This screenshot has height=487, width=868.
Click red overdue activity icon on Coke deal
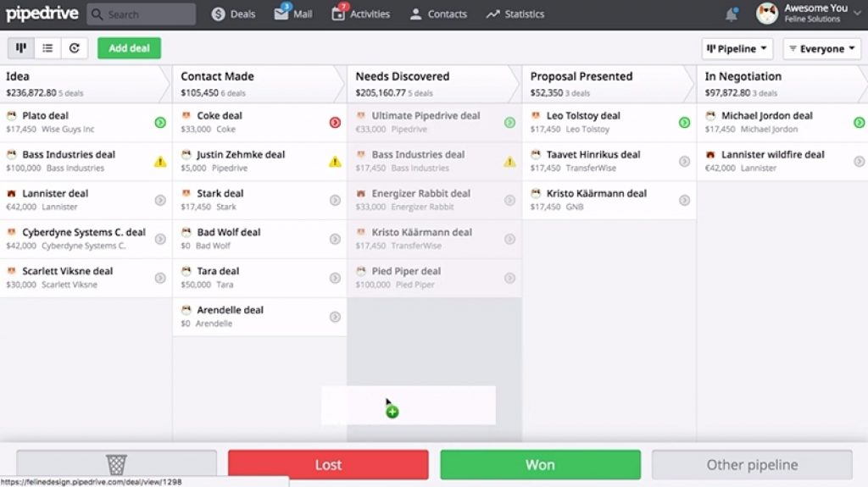[x=335, y=123]
